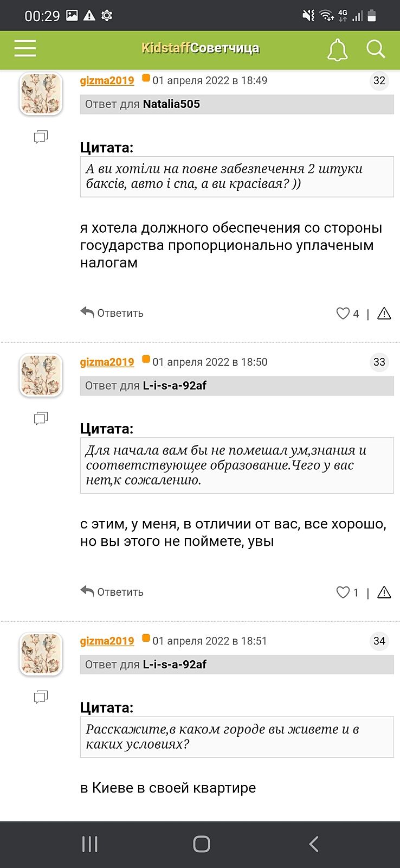Reply to comment 32 via Ответить
The width and height of the screenshot is (400, 868).
pyautogui.click(x=112, y=313)
